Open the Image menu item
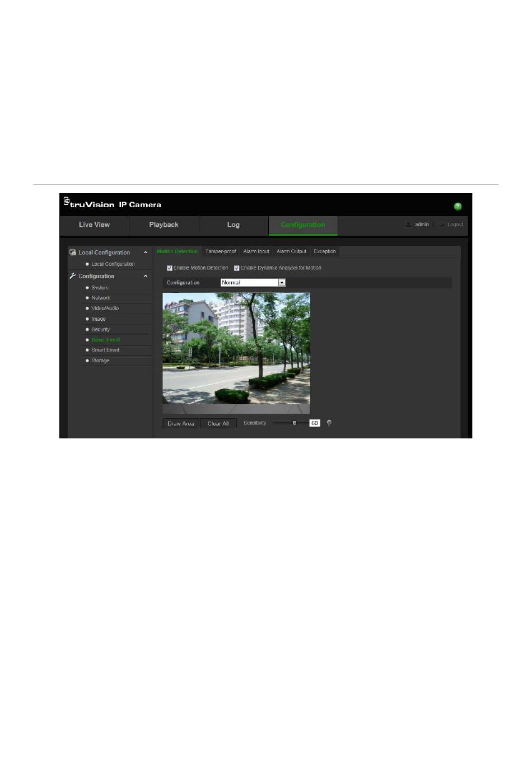 [99, 319]
